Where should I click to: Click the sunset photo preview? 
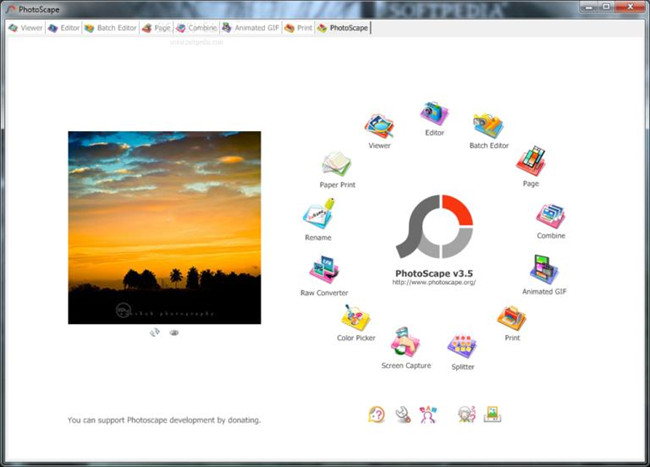pos(164,227)
